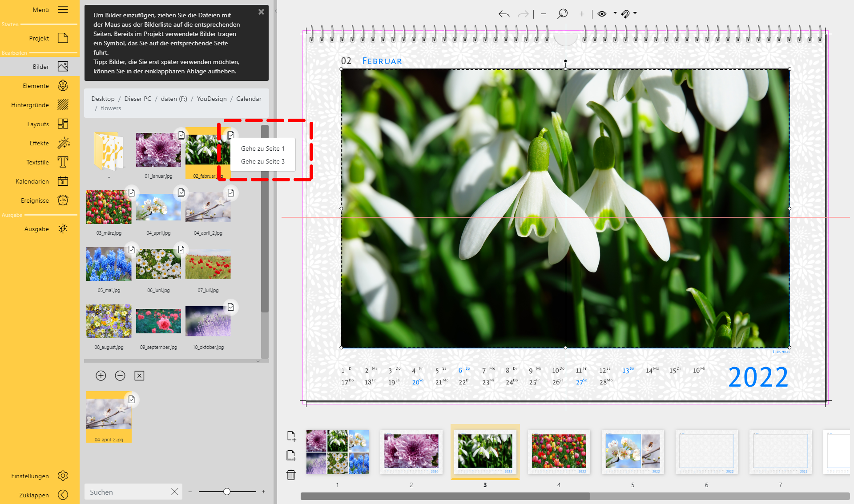Click the zoom magnifier icon in toolbar
This screenshot has height=504, width=854.
pyautogui.click(x=562, y=14)
